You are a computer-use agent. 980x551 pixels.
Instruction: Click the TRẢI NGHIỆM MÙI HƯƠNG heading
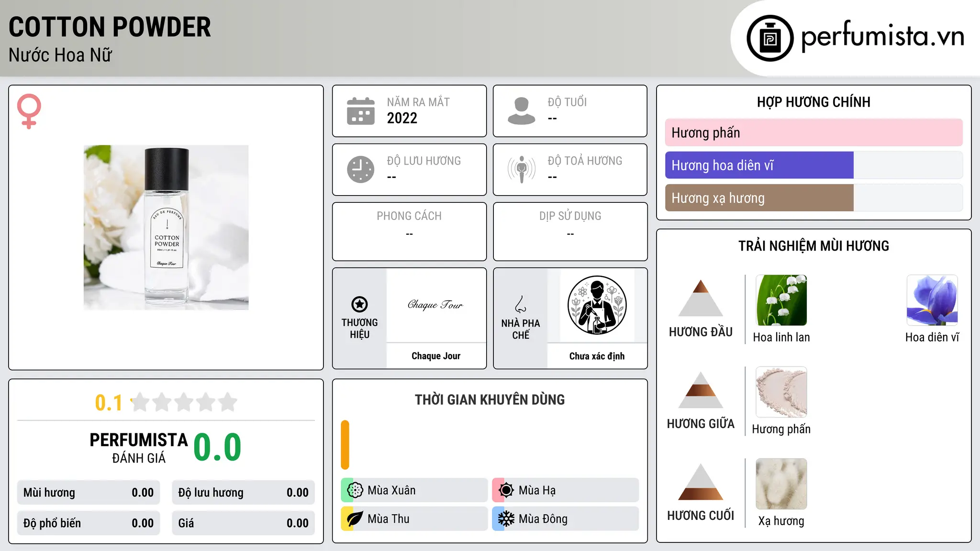pyautogui.click(x=814, y=246)
